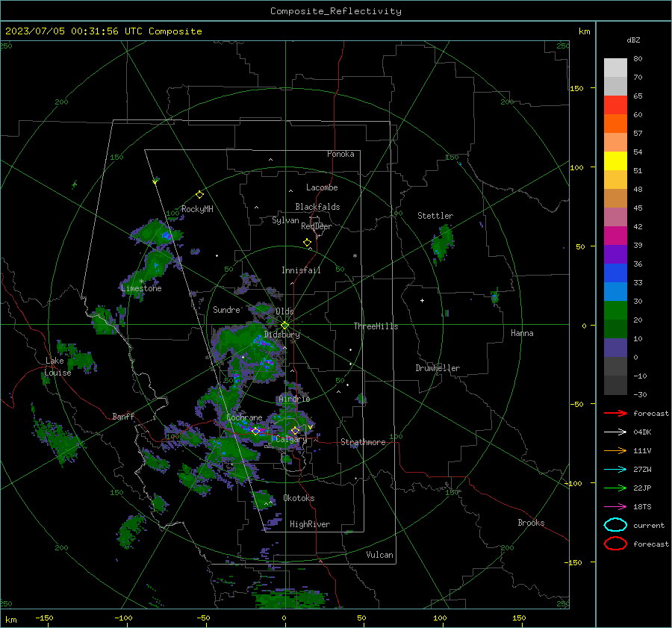Click the Innisfail town label
This screenshot has height=628, width=672.
click(301, 270)
